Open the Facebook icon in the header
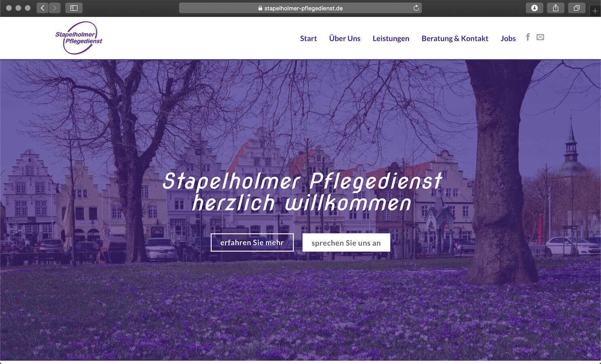The width and height of the screenshot is (601, 364). [528, 37]
